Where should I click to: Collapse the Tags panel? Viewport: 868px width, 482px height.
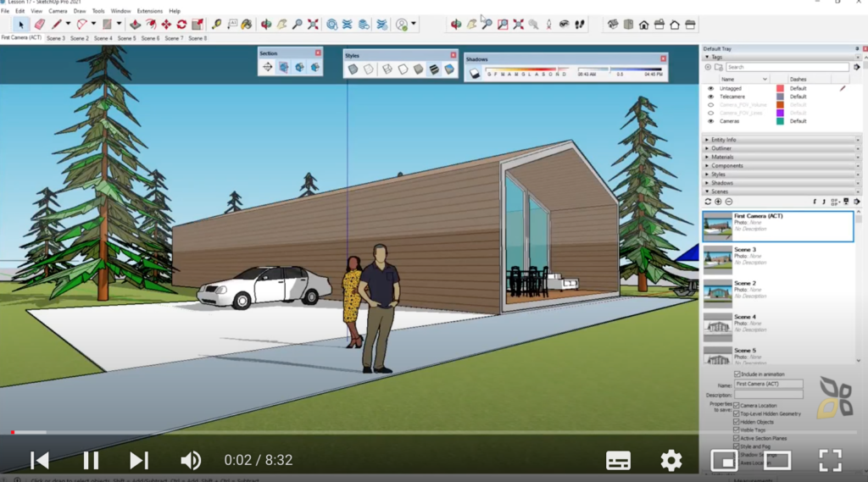[x=782, y=57]
